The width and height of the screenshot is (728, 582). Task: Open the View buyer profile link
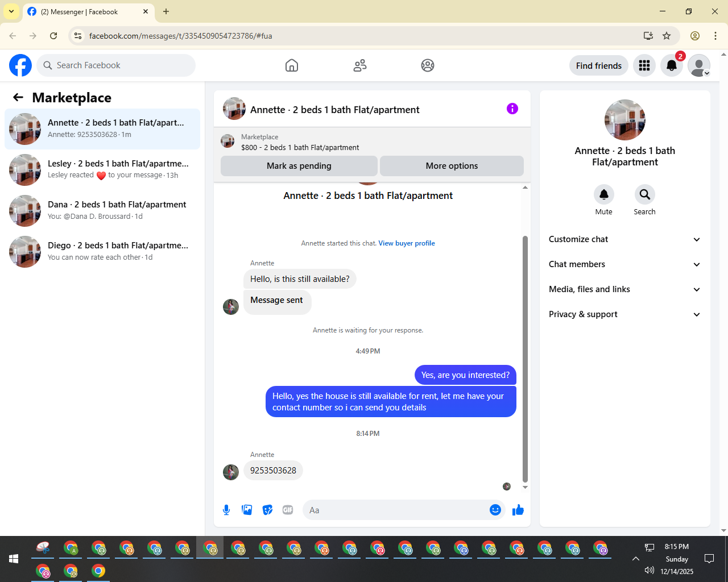coord(407,243)
